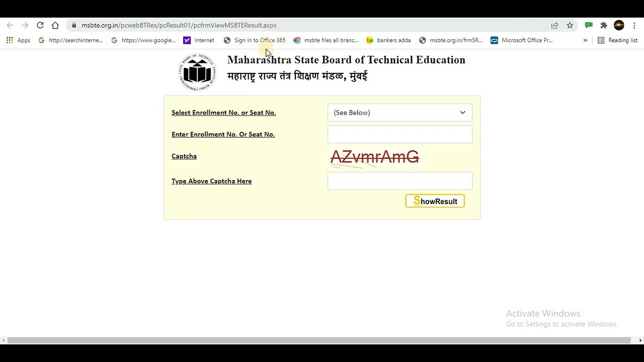Open the Extensions puzzle icon

pos(604,25)
